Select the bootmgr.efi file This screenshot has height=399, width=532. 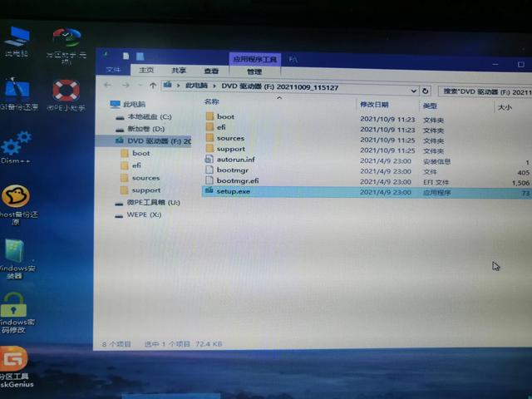(233, 180)
